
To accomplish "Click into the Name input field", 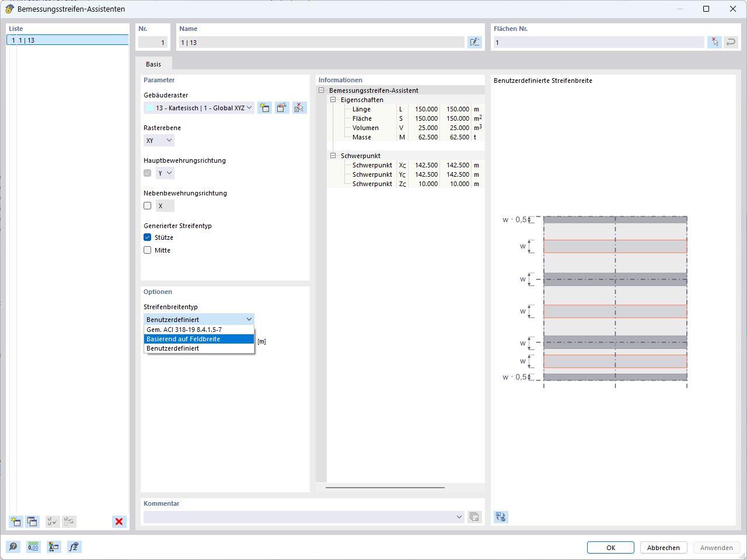I will tap(322, 43).
